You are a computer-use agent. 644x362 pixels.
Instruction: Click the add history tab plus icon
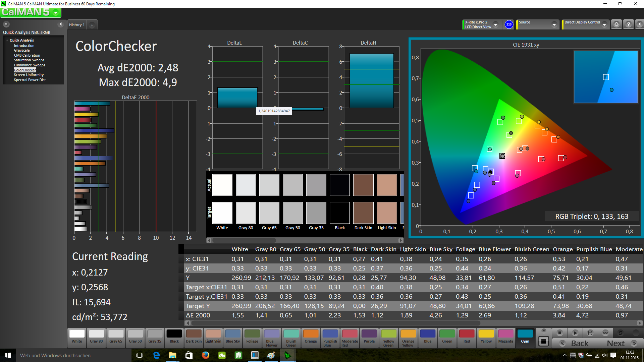tap(92, 25)
